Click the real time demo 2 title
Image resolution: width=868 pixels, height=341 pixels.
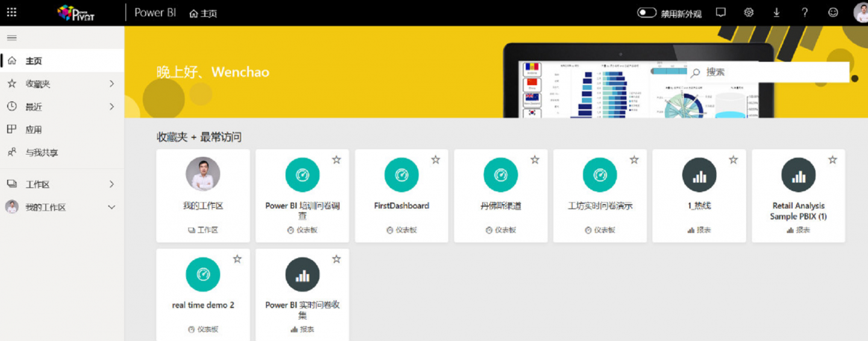(203, 305)
